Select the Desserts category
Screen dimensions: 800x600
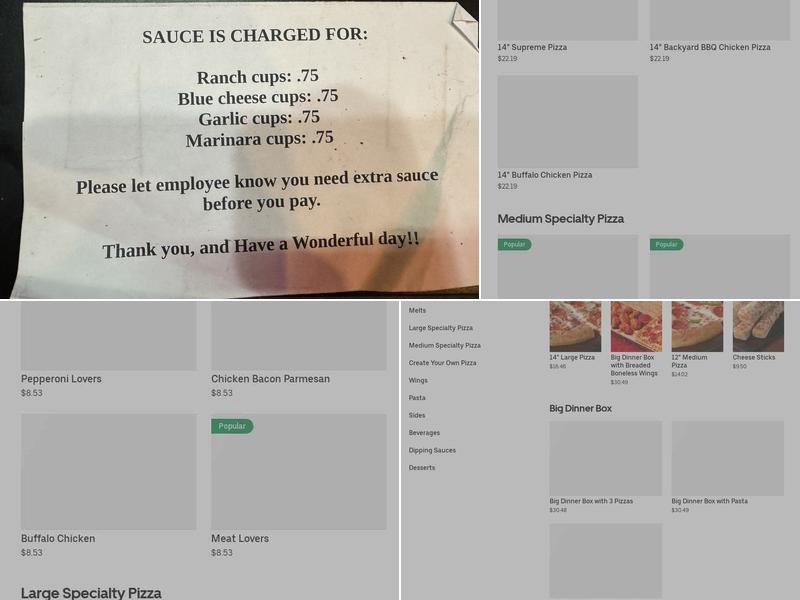coord(421,467)
